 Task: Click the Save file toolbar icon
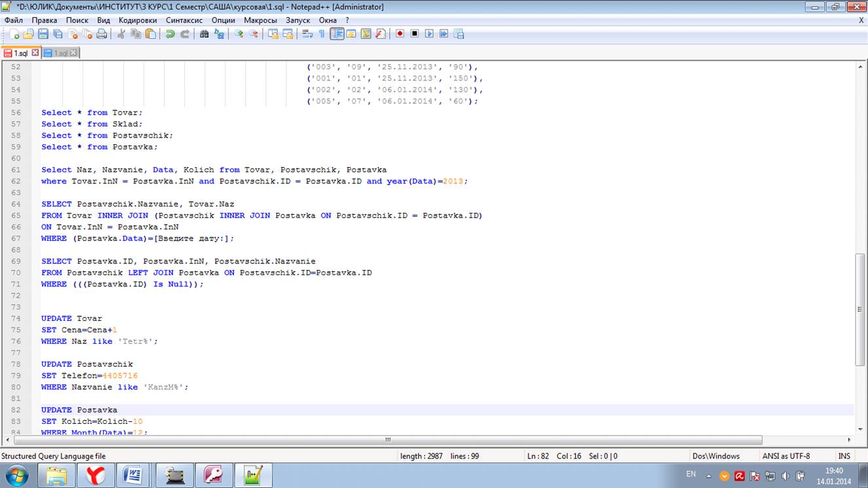coord(43,34)
